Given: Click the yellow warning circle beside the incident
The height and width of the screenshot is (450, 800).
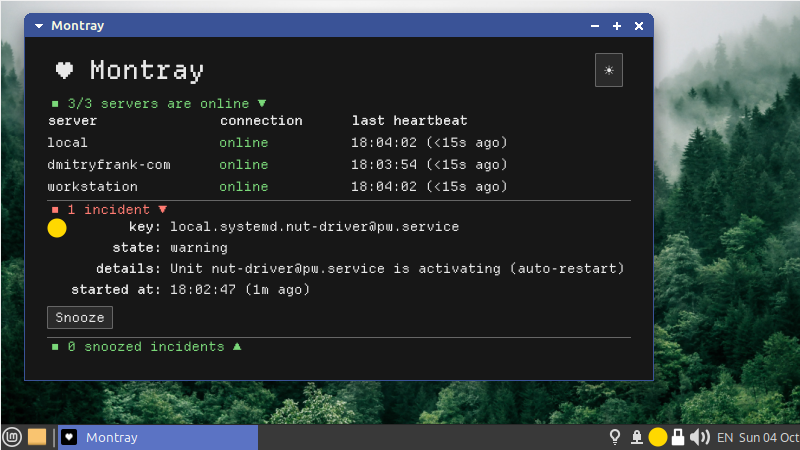Looking at the screenshot, I should point(57,228).
